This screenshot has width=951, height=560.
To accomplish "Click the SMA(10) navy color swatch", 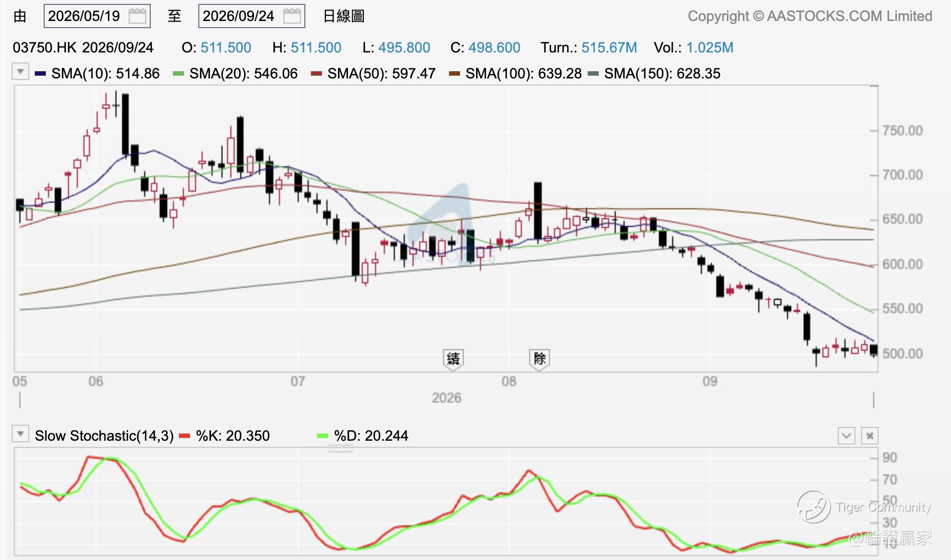I will pyautogui.click(x=40, y=73).
